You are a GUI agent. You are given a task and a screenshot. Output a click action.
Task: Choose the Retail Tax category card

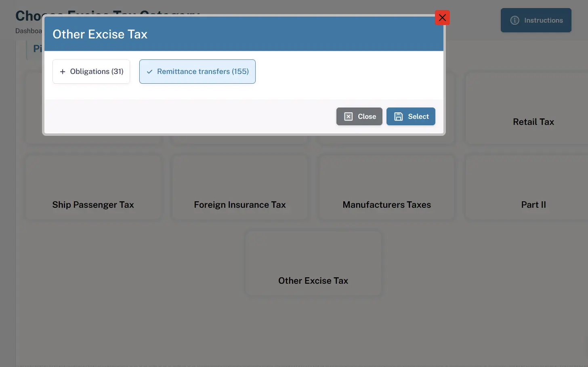click(533, 122)
